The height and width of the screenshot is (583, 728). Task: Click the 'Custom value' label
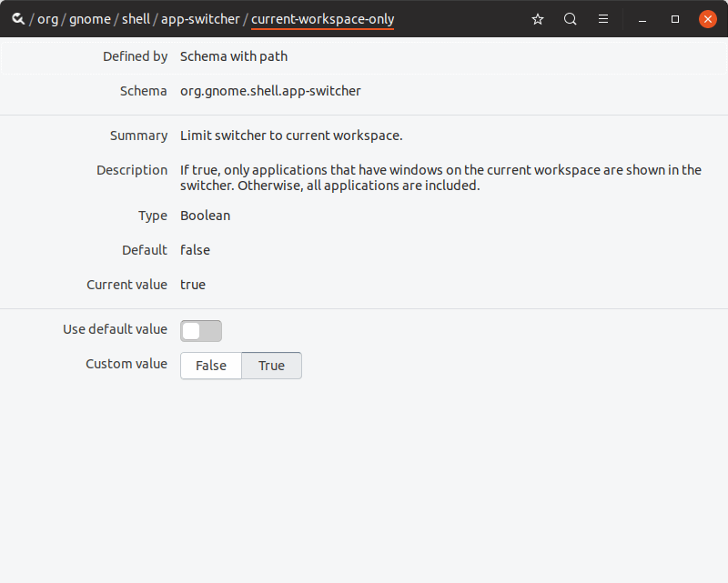[126, 364]
